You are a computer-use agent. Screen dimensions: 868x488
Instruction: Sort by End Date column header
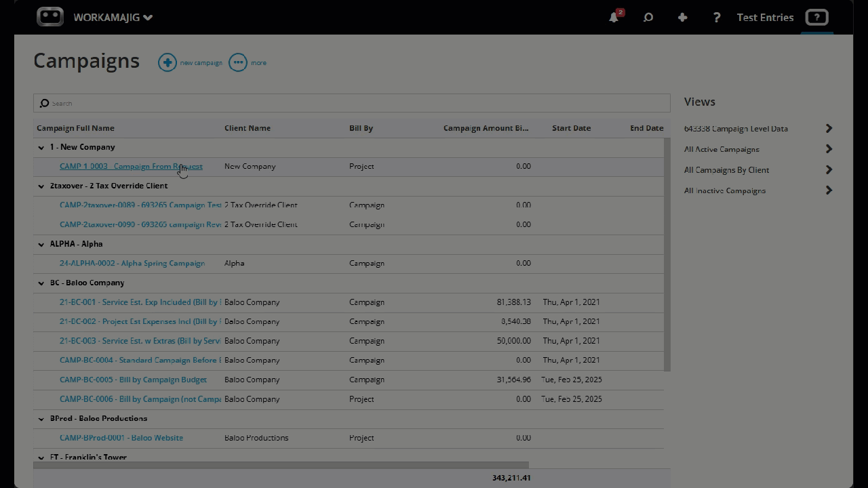click(646, 128)
